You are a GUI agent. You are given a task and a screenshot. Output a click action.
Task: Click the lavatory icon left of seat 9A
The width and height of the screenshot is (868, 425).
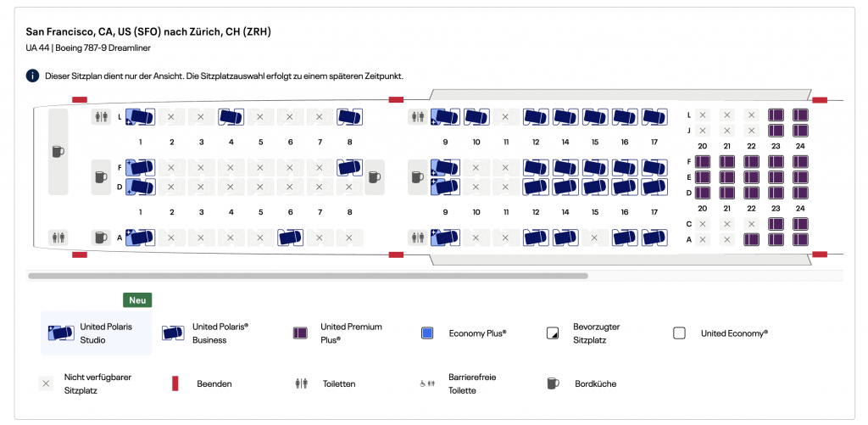click(x=417, y=238)
